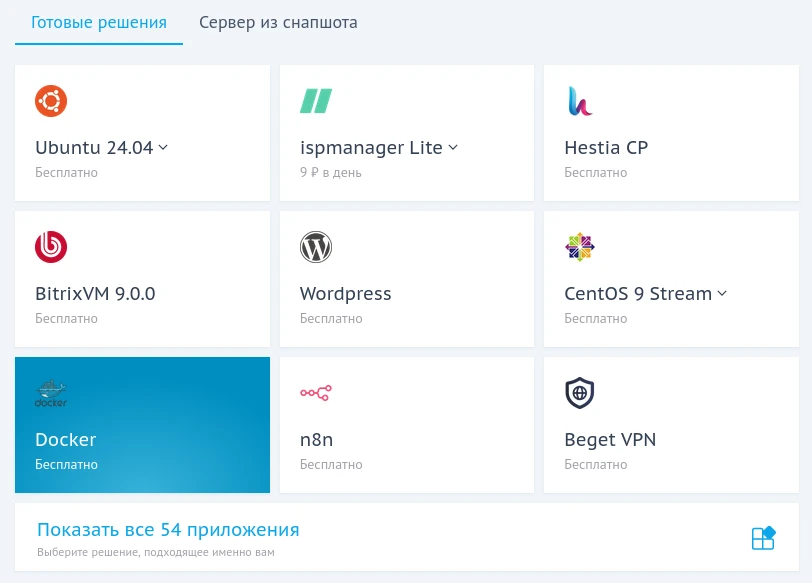Open the ispmanager Lite version chevron
This screenshot has width=812, height=583.
(x=453, y=148)
